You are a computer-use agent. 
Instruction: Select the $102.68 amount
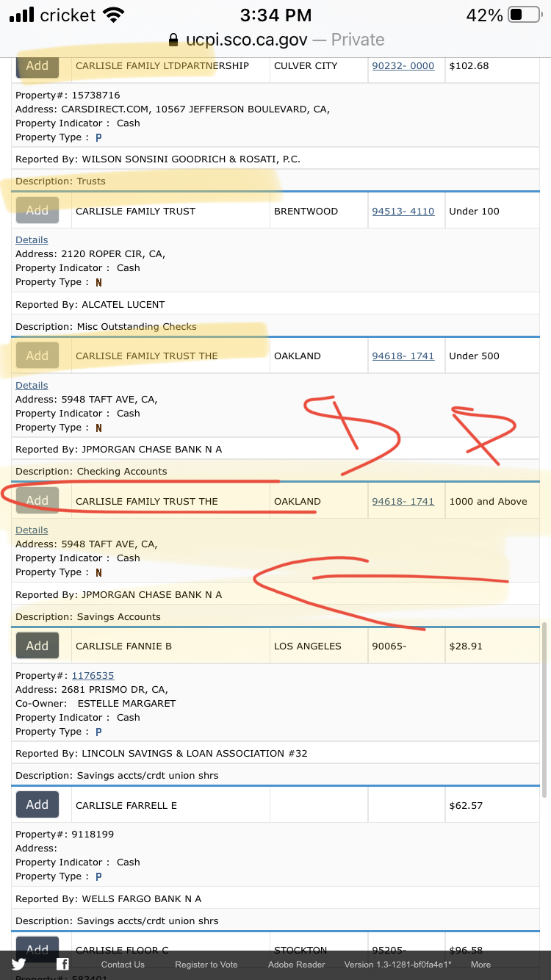point(469,65)
